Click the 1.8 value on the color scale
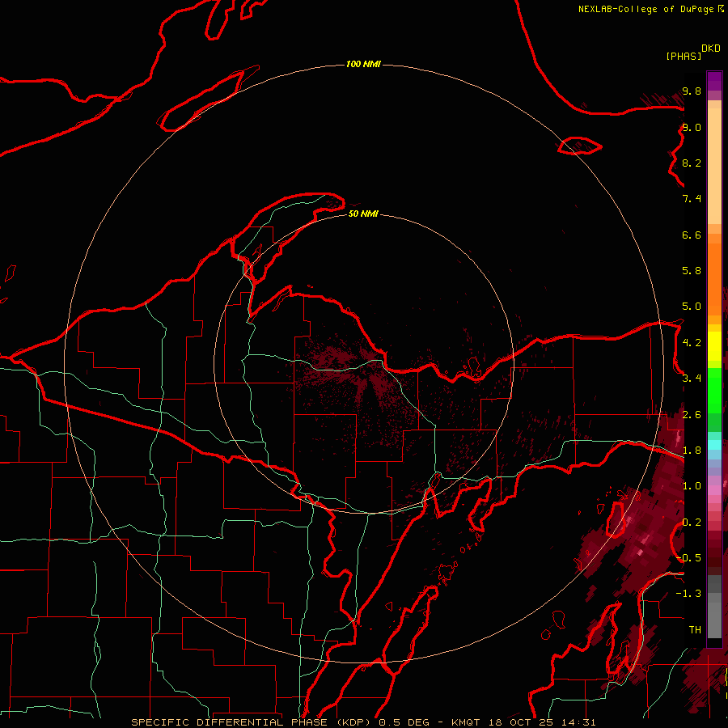Screen dimensions: 728x728 (692, 451)
